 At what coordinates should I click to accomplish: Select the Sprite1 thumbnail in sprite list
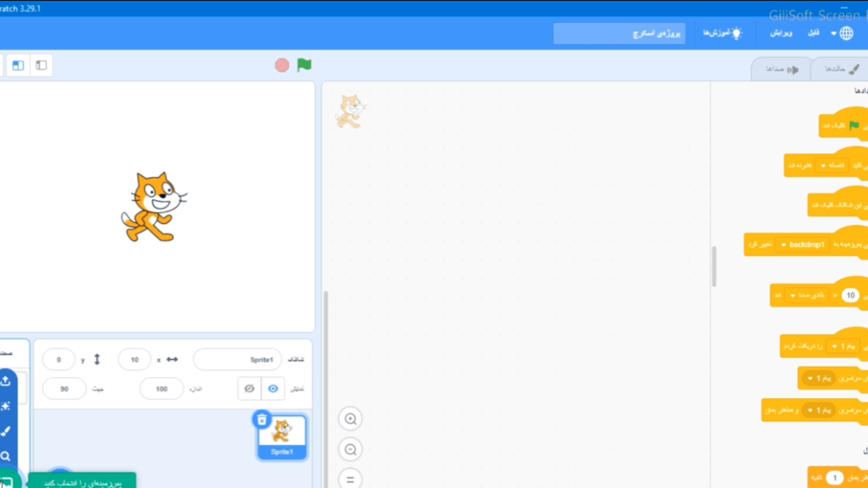coord(282,437)
